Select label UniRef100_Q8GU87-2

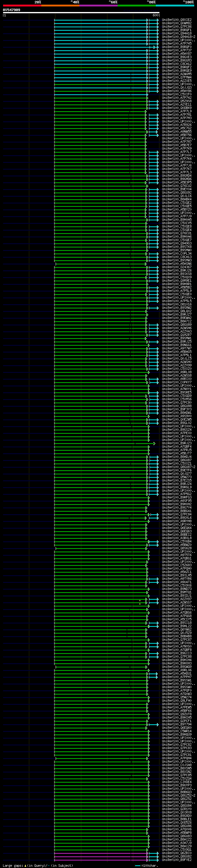(179, 467)
